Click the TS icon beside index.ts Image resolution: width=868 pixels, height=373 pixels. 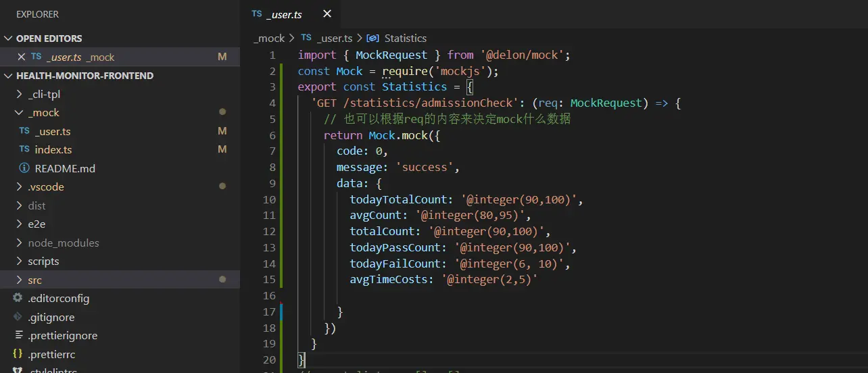point(24,150)
